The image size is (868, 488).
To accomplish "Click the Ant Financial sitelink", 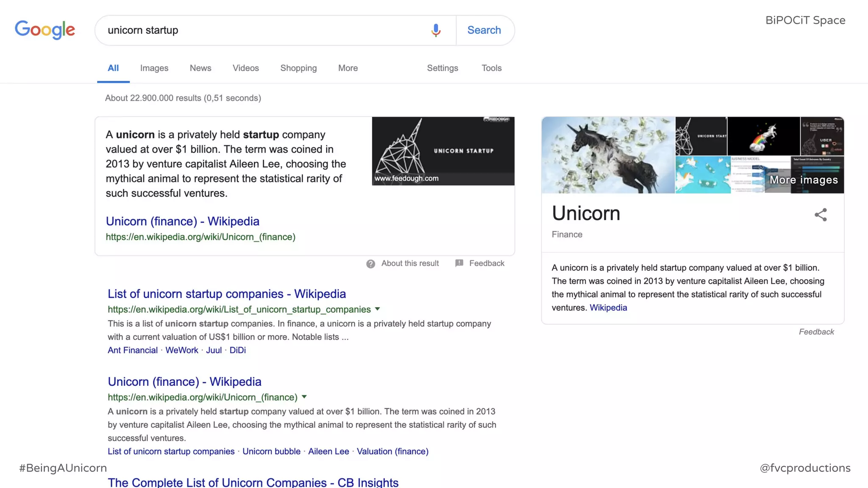I will click(x=133, y=350).
